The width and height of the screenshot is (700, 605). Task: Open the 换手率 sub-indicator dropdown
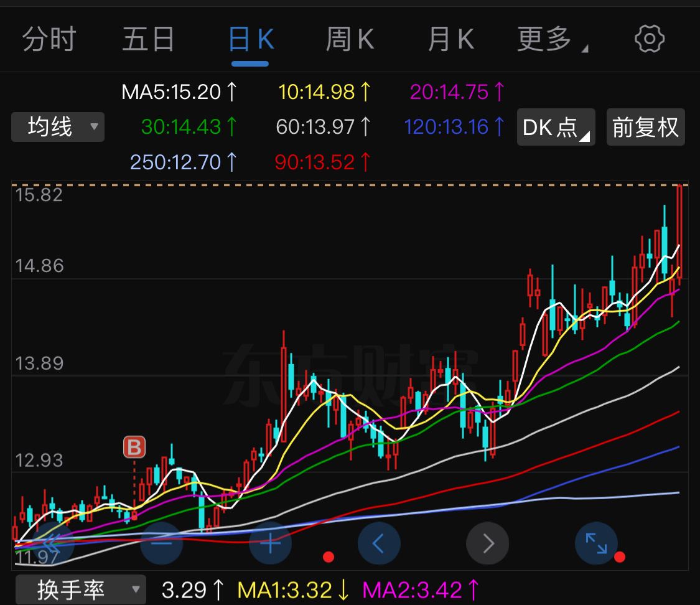(81, 590)
